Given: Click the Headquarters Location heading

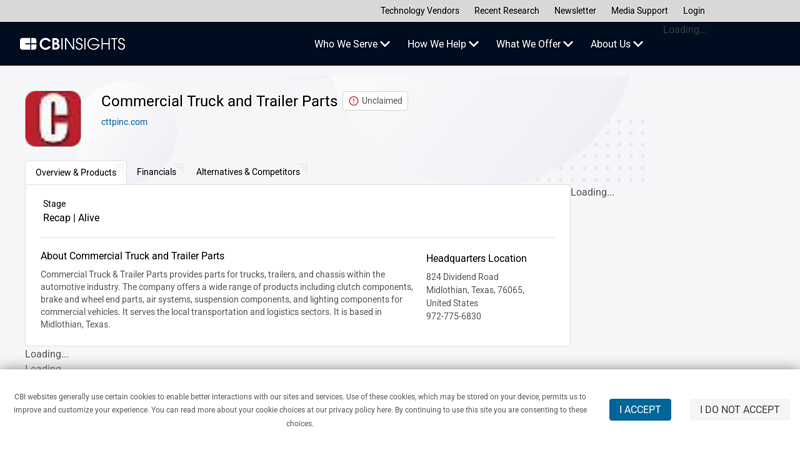Looking at the screenshot, I should pyautogui.click(x=476, y=259).
